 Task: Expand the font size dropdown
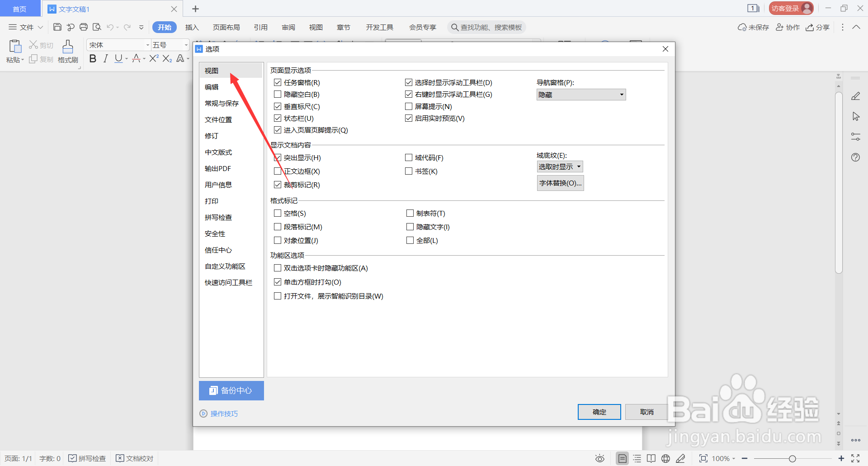coord(185,44)
